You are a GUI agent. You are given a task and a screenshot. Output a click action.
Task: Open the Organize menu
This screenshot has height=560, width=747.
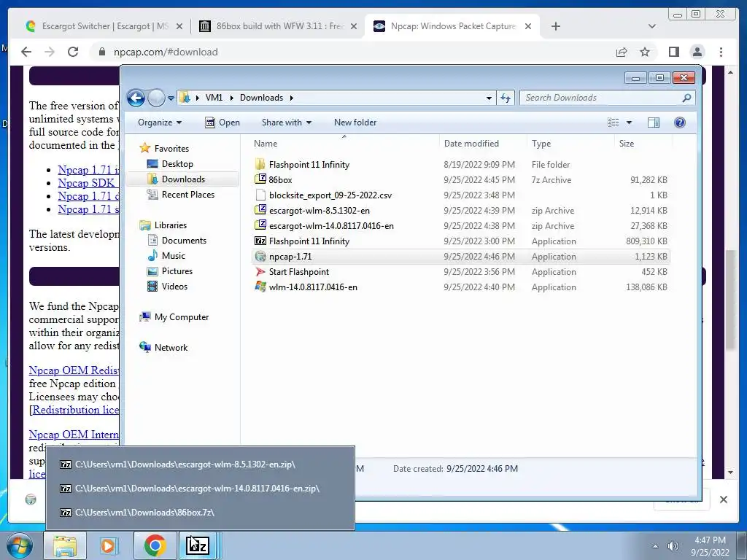[x=160, y=122]
